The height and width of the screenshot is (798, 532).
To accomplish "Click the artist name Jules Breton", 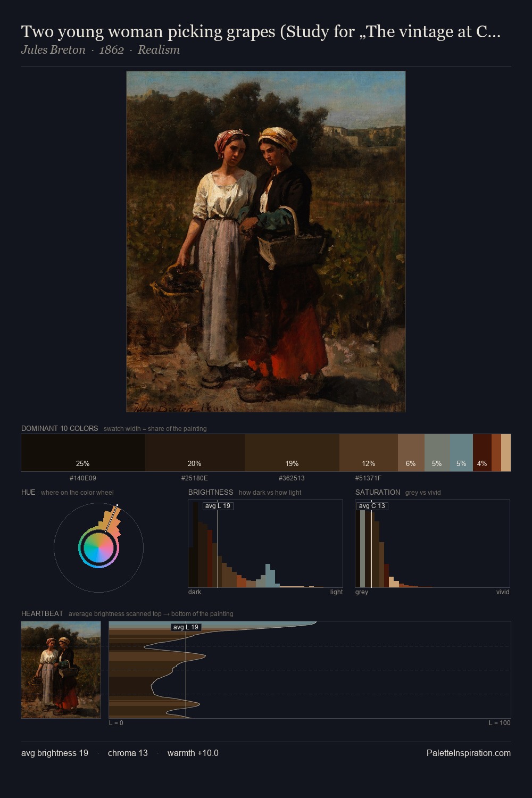I will click(x=53, y=50).
